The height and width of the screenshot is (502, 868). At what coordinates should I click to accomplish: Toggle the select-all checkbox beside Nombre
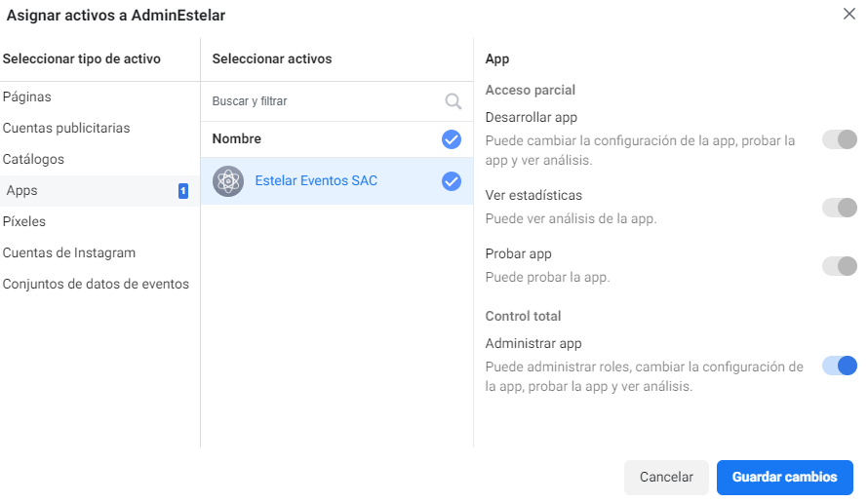point(451,139)
